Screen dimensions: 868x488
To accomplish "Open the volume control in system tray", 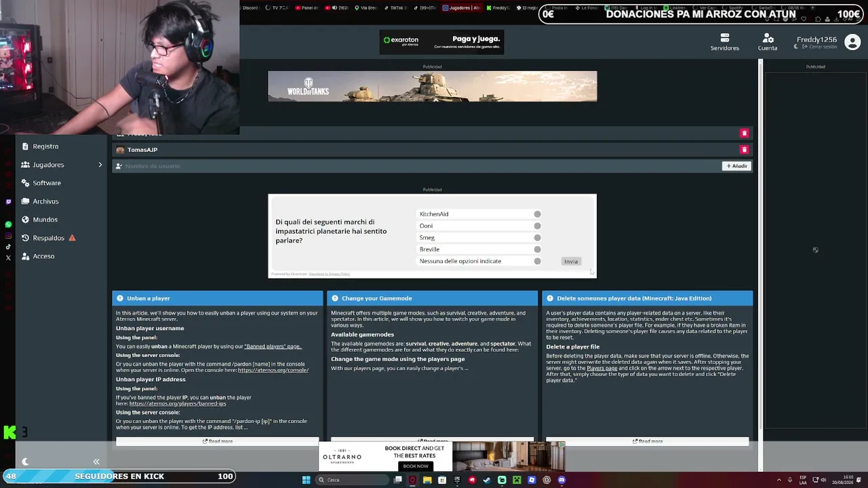I will click(x=823, y=480).
